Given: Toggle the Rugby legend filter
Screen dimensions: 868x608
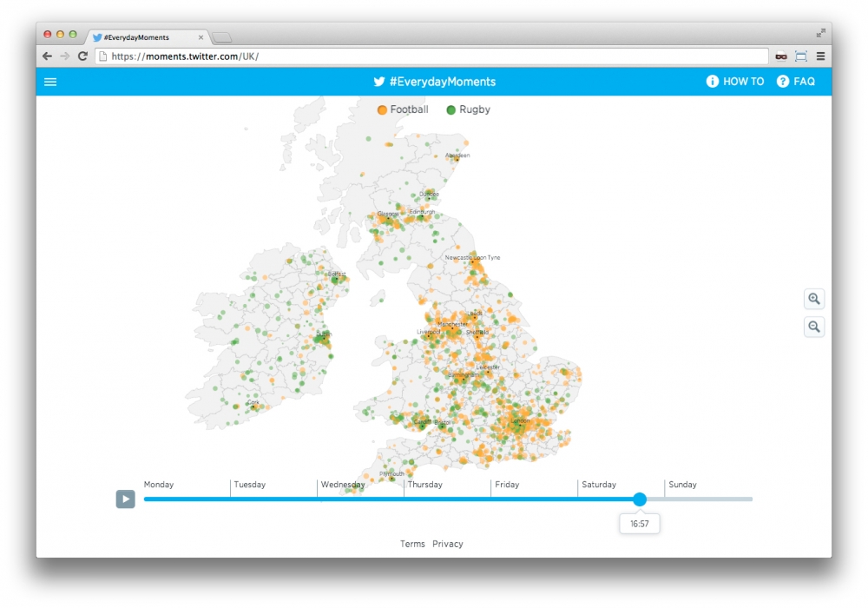Looking at the screenshot, I should click(469, 109).
